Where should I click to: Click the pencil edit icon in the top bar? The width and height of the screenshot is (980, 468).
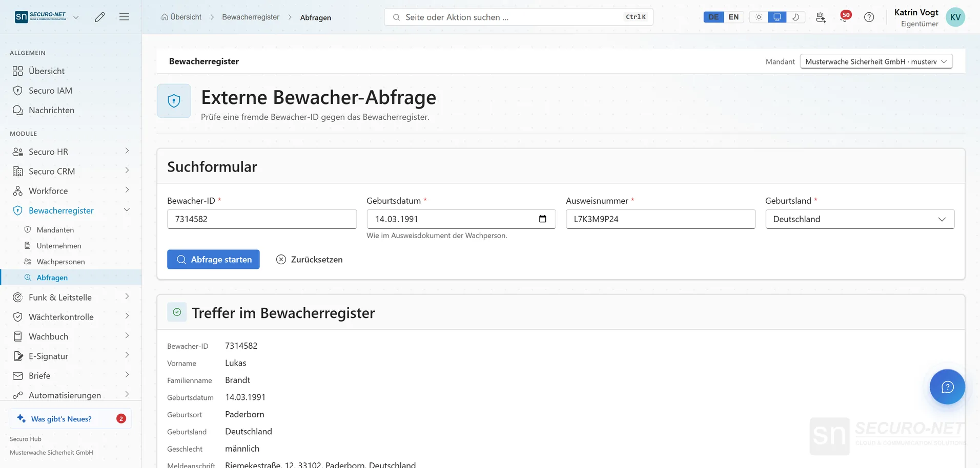tap(100, 17)
